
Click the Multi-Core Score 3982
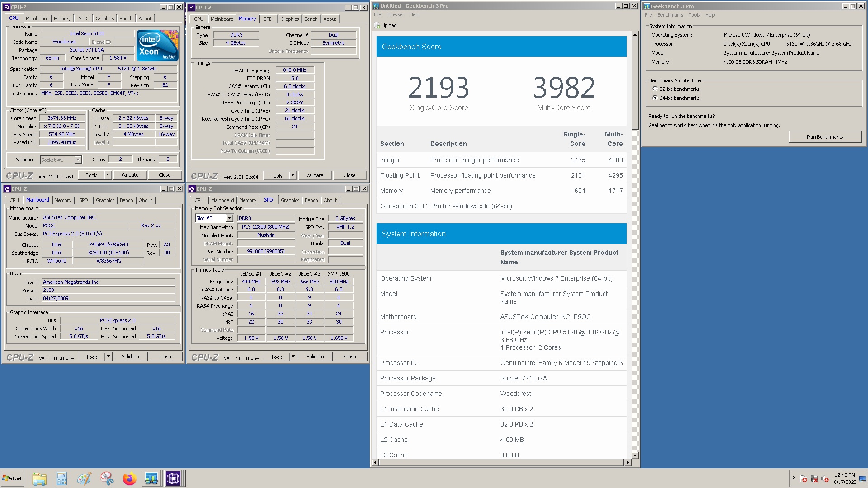[x=564, y=87]
